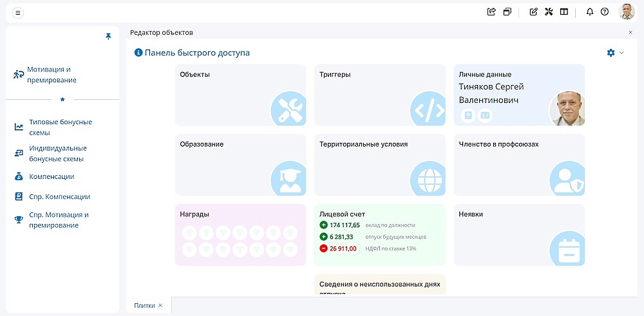This screenshot has height=316, width=644.
Task: Close the Плитки tab
Action: coord(160,306)
